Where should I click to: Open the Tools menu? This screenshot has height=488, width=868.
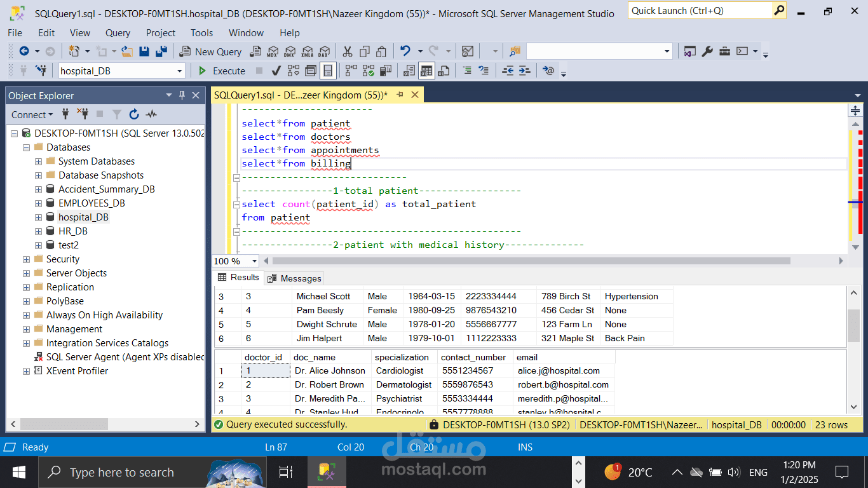pos(201,33)
